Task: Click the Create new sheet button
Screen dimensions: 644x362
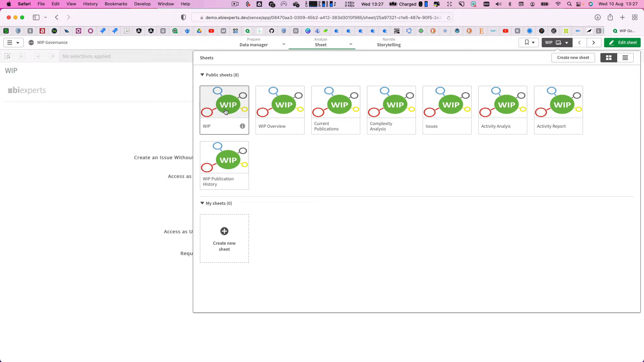Action: pyautogui.click(x=573, y=57)
